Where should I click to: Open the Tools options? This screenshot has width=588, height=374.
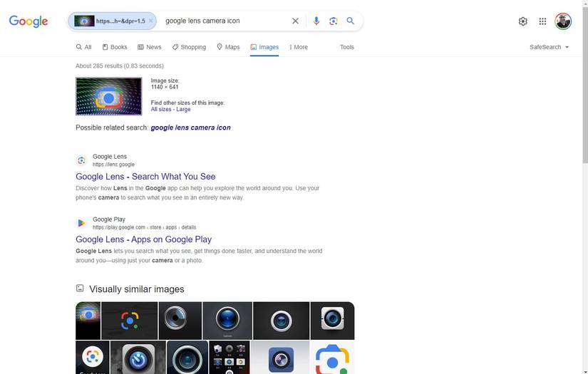pyautogui.click(x=347, y=47)
